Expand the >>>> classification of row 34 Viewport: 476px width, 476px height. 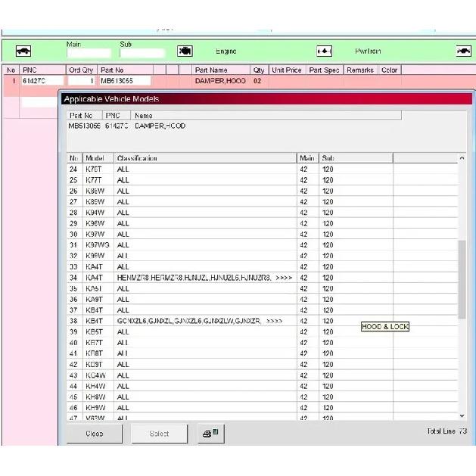(284, 278)
